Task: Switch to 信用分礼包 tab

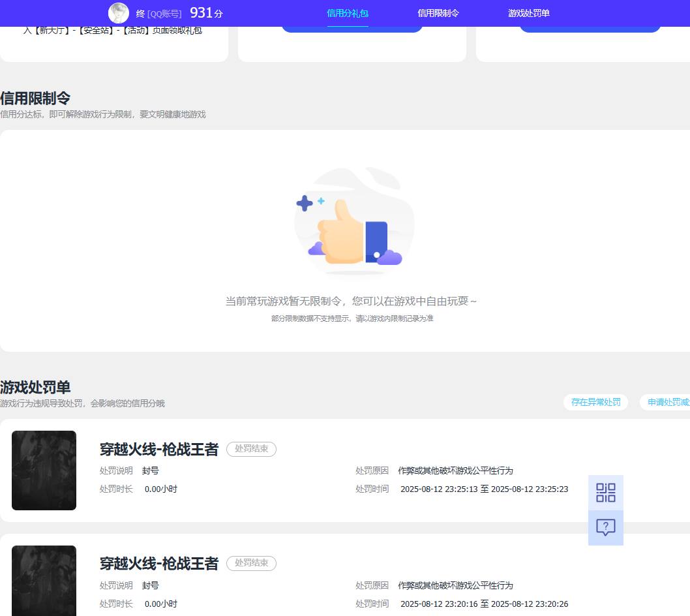Action: [x=348, y=13]
